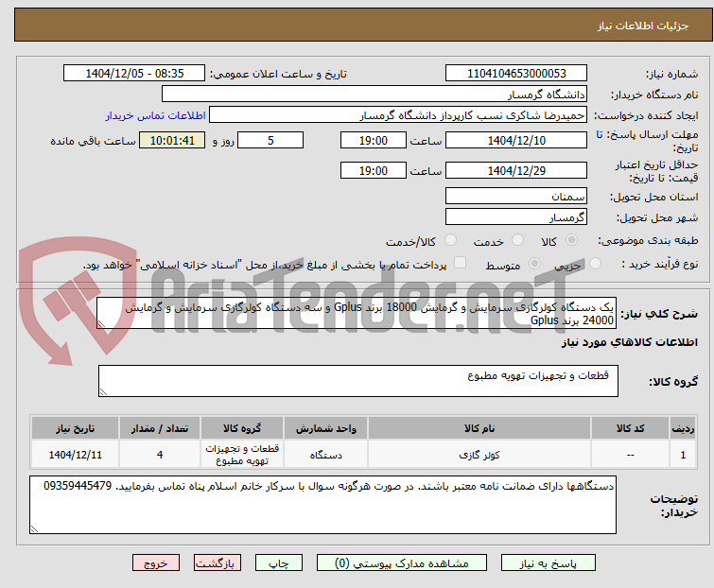Viewport: 714px width, 588px height.
Task: Click the شرح کلی نیاز description text box
Action: coord(357,313)
